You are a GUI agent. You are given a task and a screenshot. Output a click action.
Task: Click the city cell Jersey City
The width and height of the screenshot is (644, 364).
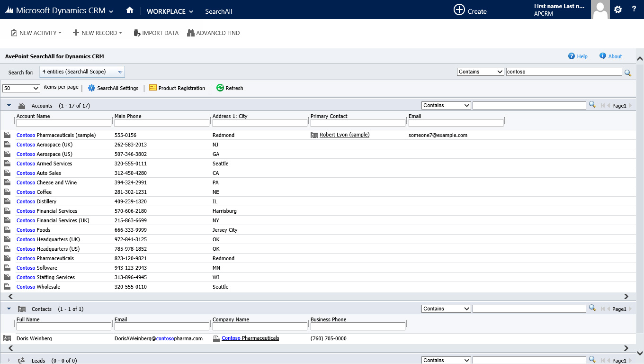tap(225, 230)
